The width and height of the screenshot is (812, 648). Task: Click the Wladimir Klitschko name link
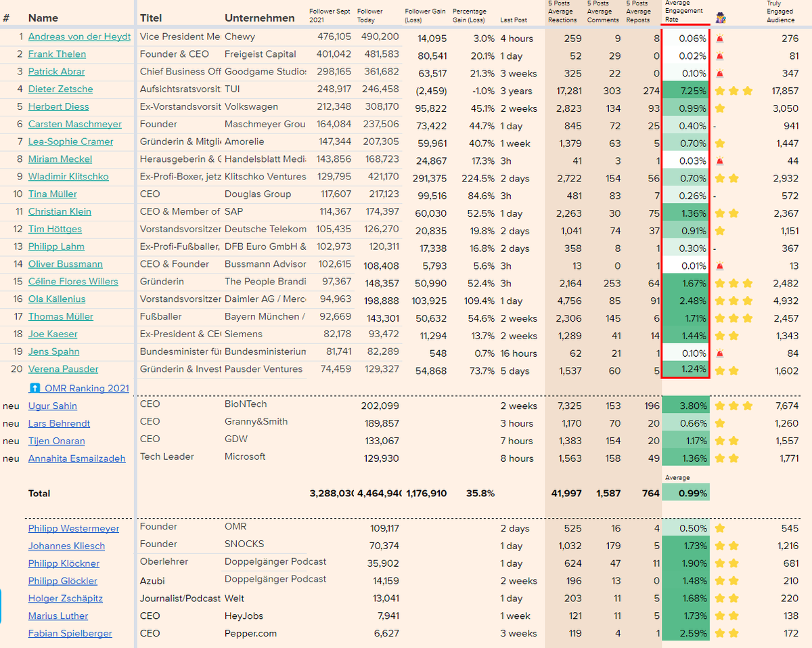click(x=68, y=177)
